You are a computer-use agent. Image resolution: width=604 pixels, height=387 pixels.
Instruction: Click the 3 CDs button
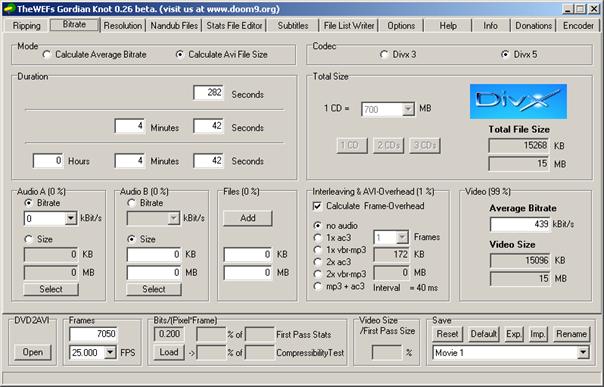[424, 146]
